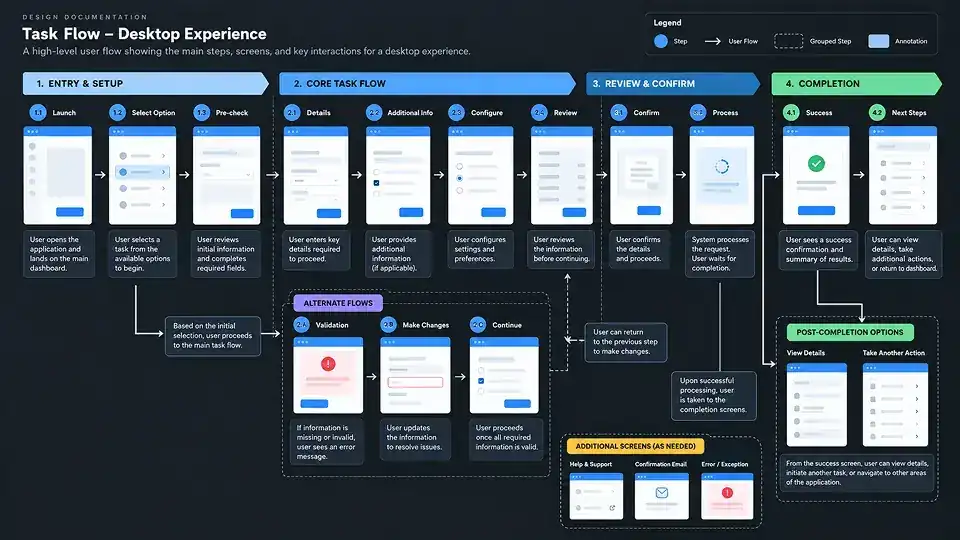Click the external link icon in Help & Support screen
Image resolution: width=960 pixels, height=540 pixels.
tap(612, 508)
